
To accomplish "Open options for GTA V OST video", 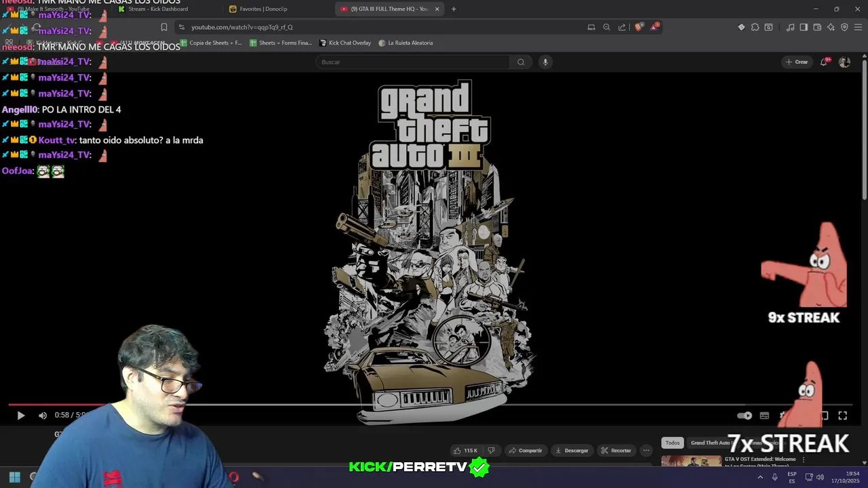I will pos(804,460).
